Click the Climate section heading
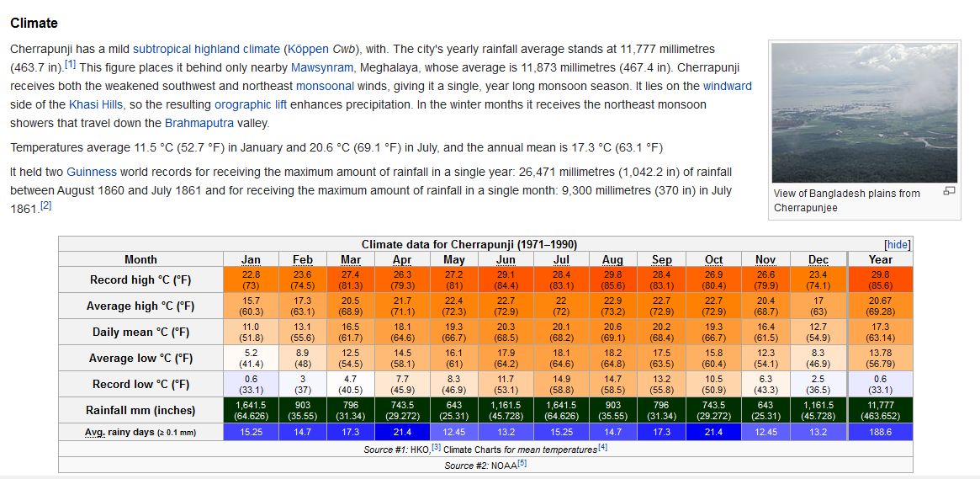Viewport: 980px width, 479px height. 34,23
